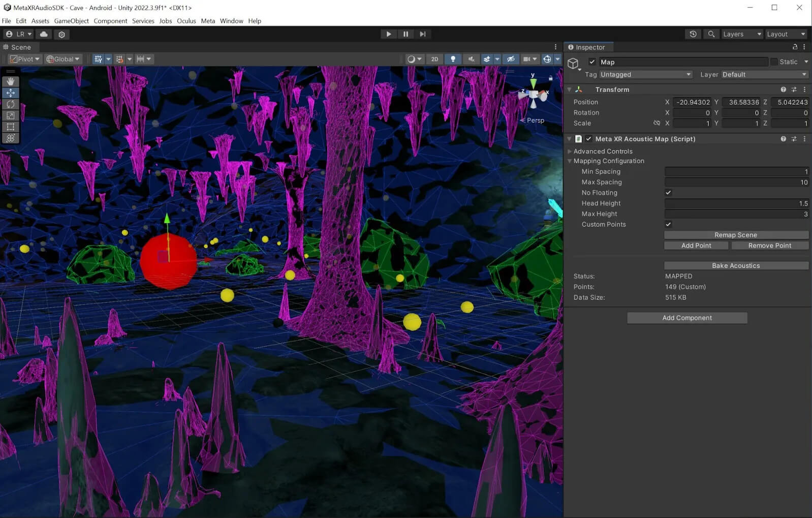This screenshot has width=812, height=518.
Task: Select the Move tool
Action: pos(10,93)
